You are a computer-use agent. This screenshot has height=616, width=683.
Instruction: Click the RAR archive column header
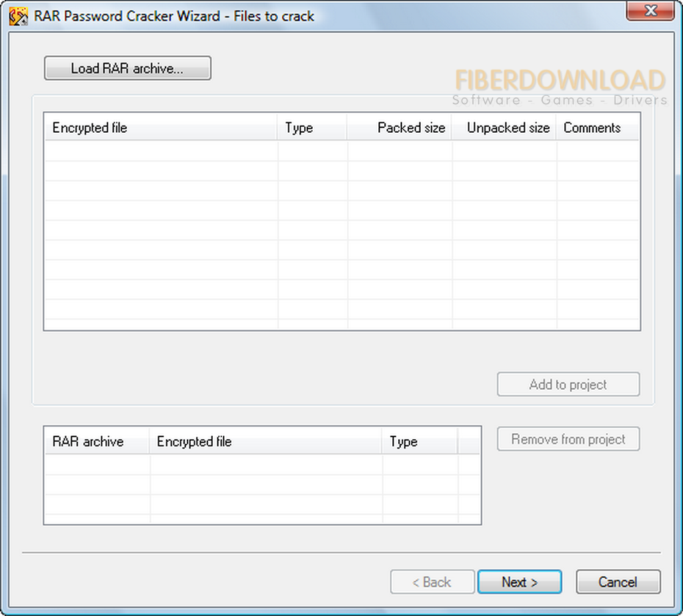(97, 442)
